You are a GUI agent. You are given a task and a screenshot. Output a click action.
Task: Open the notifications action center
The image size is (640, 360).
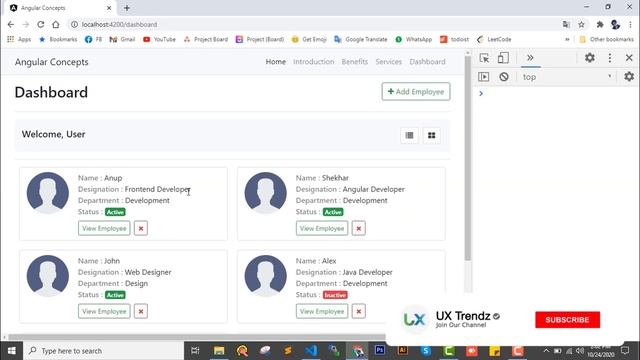pos(625,351)
